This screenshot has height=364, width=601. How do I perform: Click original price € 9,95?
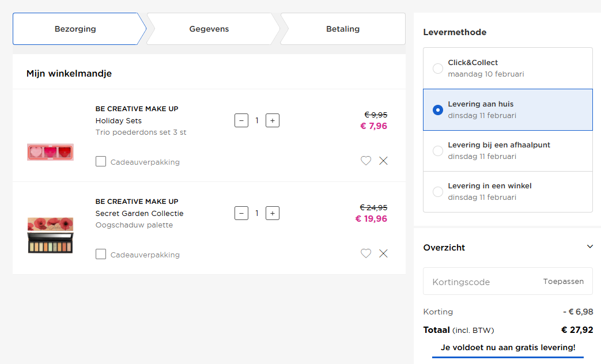pyautogui.click(x=376, y=115)
